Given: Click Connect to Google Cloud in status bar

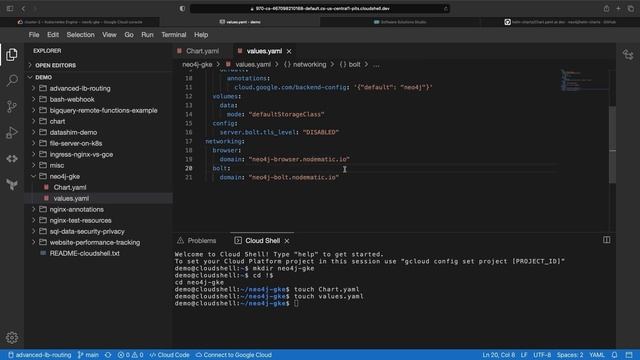Looking at the screenshot, I should coord(233,355).
